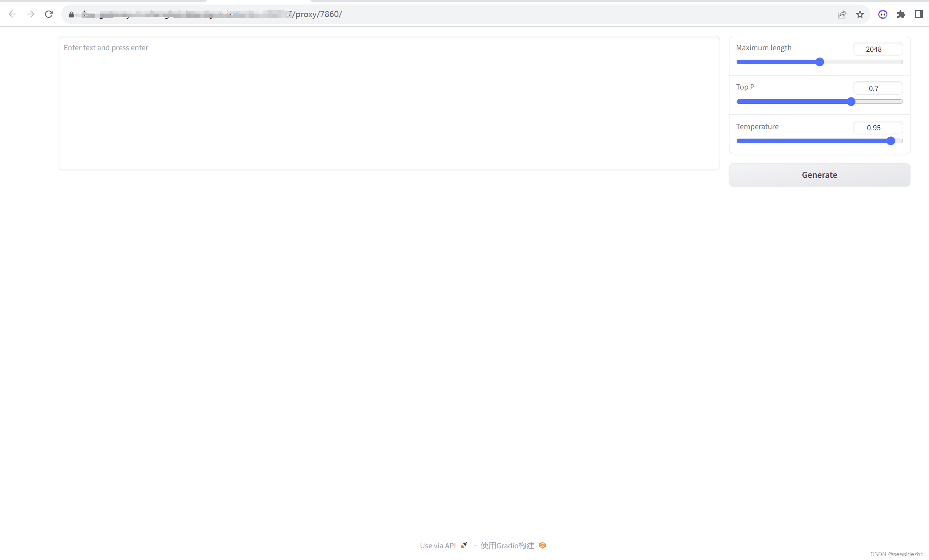This screenshot has height=560, width=929.
Task: Click the browser bookmark star icon
Action: click(x=861, y=15)
